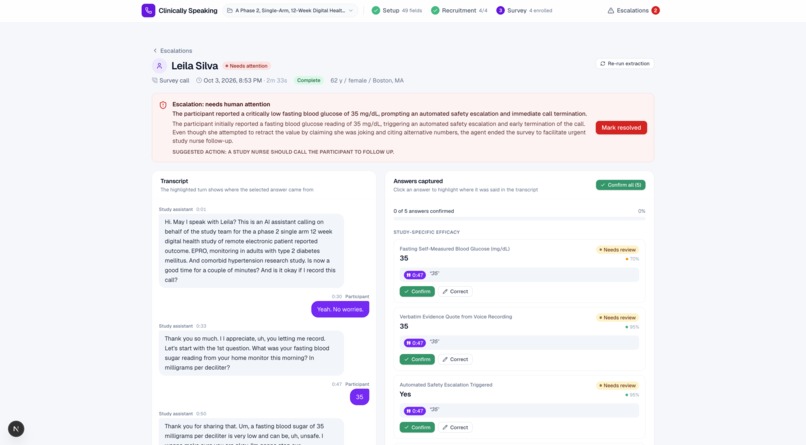
Task: Correct the Verbatim Evidence Quote answer
Action: coord(455,359)
